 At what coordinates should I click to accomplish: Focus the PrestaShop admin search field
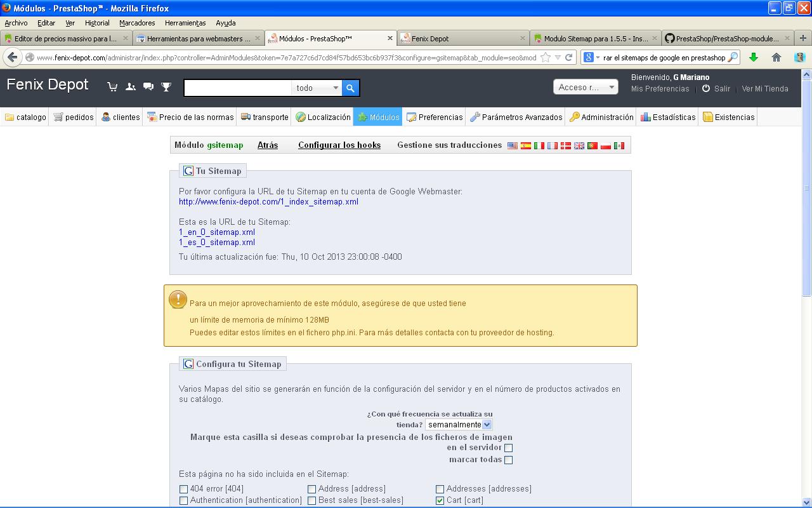click(238, 88)
